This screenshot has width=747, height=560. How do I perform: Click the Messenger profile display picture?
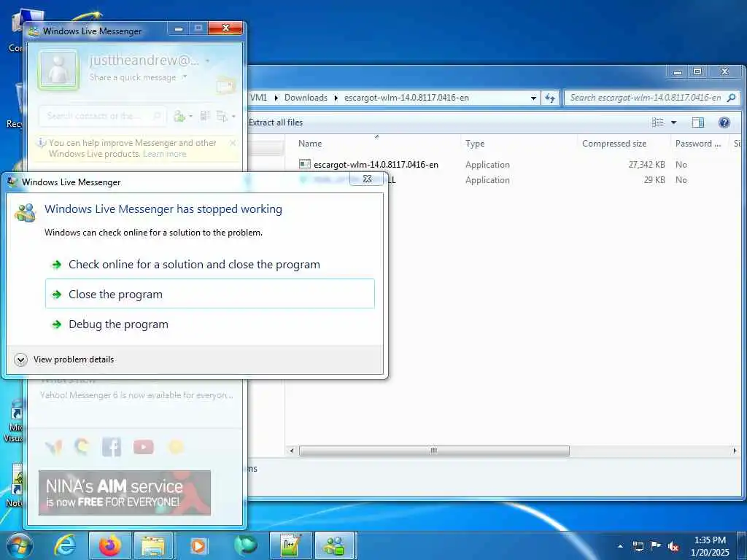click(x=58, y=70)
